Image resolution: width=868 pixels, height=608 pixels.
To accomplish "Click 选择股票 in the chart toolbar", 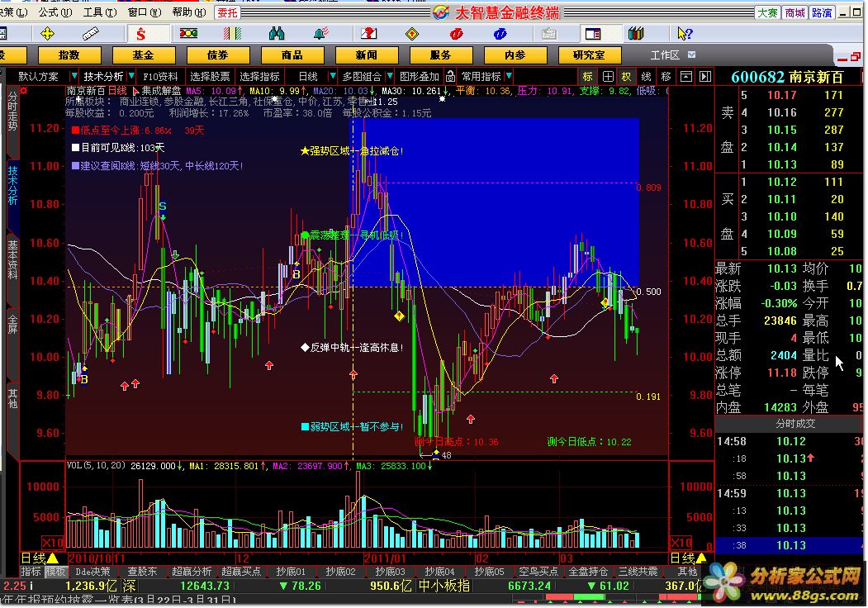I will [210, 77].
